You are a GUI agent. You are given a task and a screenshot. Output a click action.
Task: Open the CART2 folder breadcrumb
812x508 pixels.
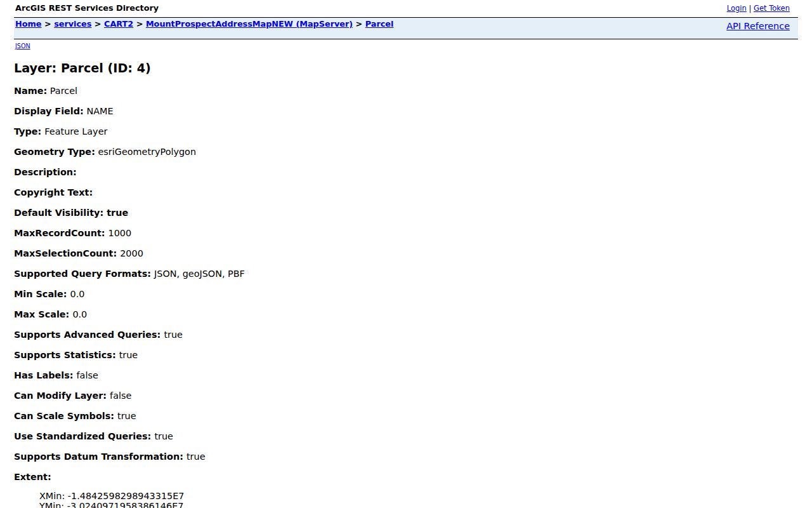(x=119, y=24)
